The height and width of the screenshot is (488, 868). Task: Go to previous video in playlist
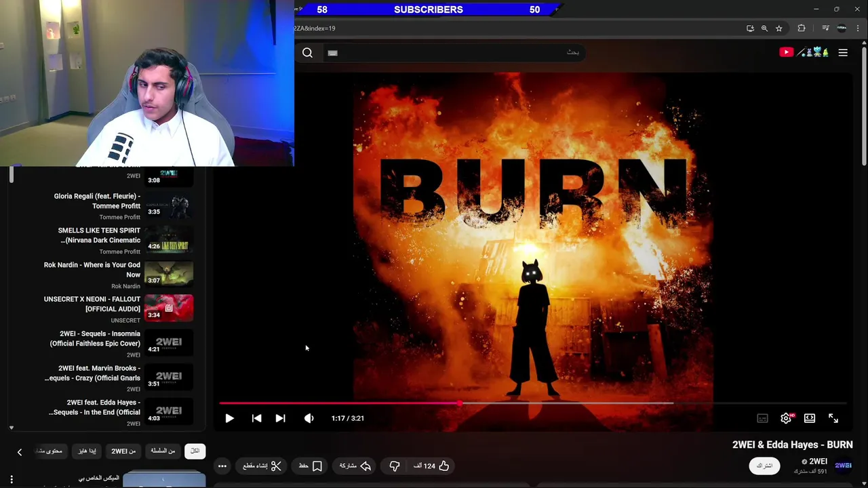(256, 418)
